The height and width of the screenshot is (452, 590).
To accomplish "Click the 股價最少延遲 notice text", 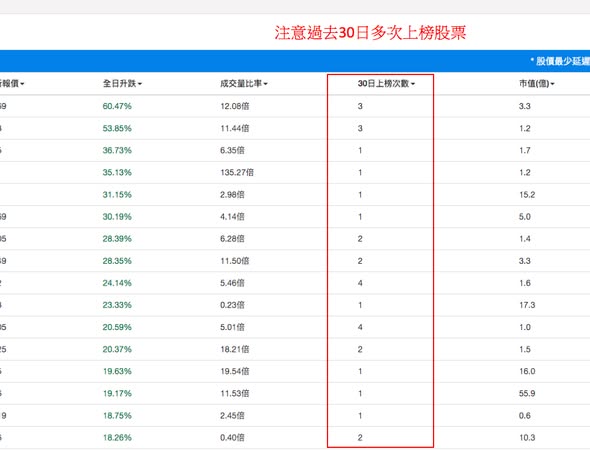I will (x=560, y=61).
